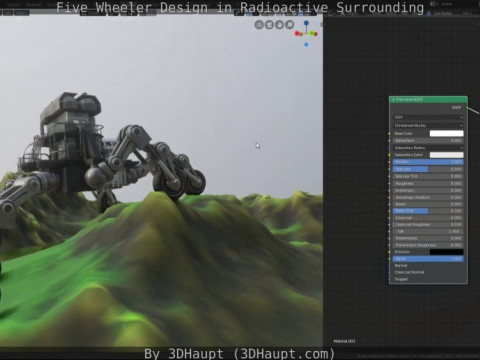Open the Subsurface Color swatch
Image resolution: width=480 pixels, height=360 pixels.
point(446,155)
